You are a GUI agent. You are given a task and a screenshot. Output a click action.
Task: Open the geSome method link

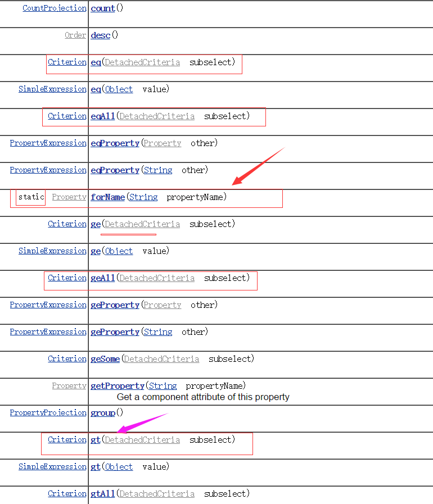105,359
